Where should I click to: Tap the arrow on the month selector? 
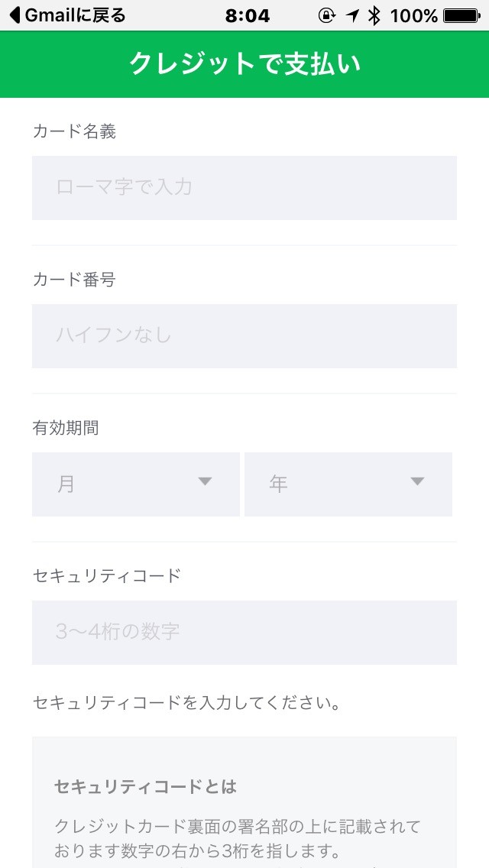tap(205, 481)
